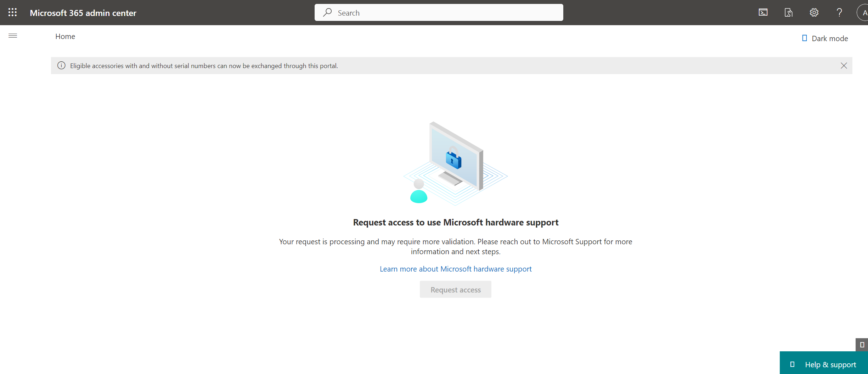Open the Help & support pane
The width and height of the screenshot is (868, 374).
tap(830, 364)
